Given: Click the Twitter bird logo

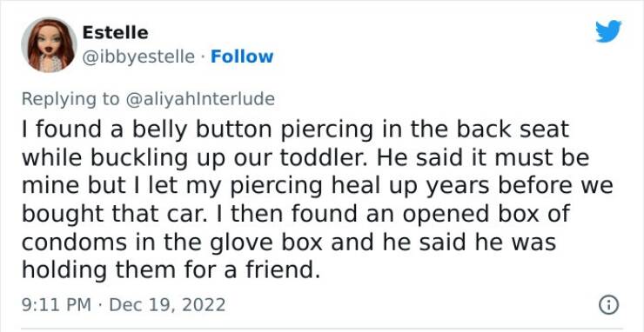Looking at the screenshot, I should pos(608,31).
